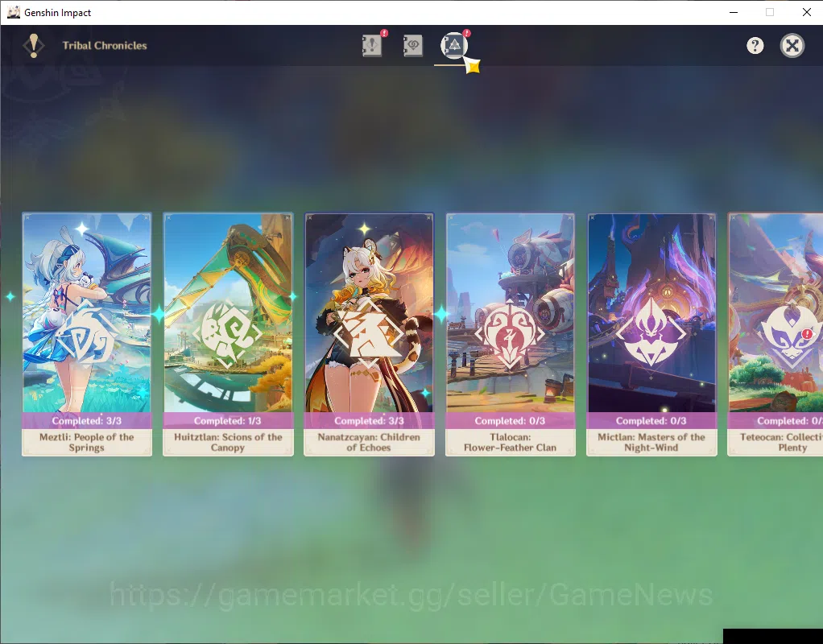Screen dimensions: 823x644
Task: Open the Mictlan: Masters of the Night-Wind card
Action: (651, 334)
